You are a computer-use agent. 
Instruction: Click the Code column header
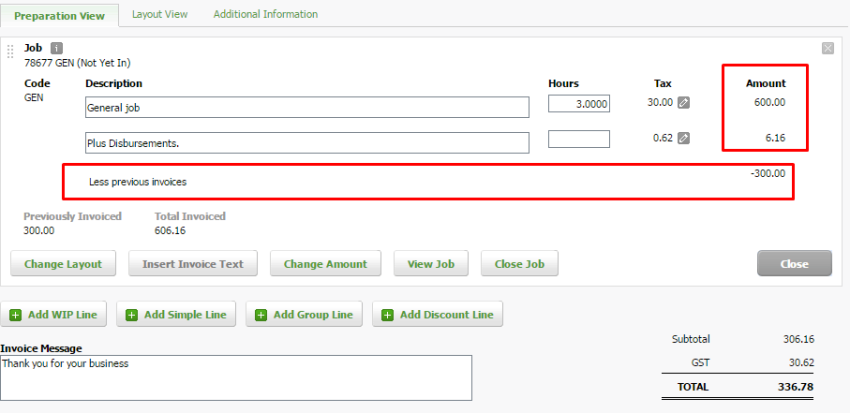coord(37,83)
